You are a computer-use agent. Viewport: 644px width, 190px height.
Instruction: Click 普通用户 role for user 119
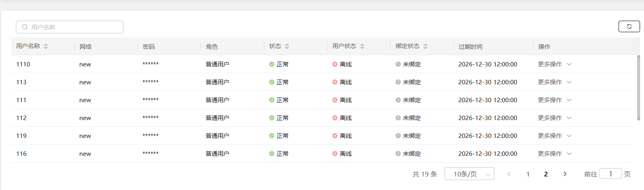[x=217, y=136]
